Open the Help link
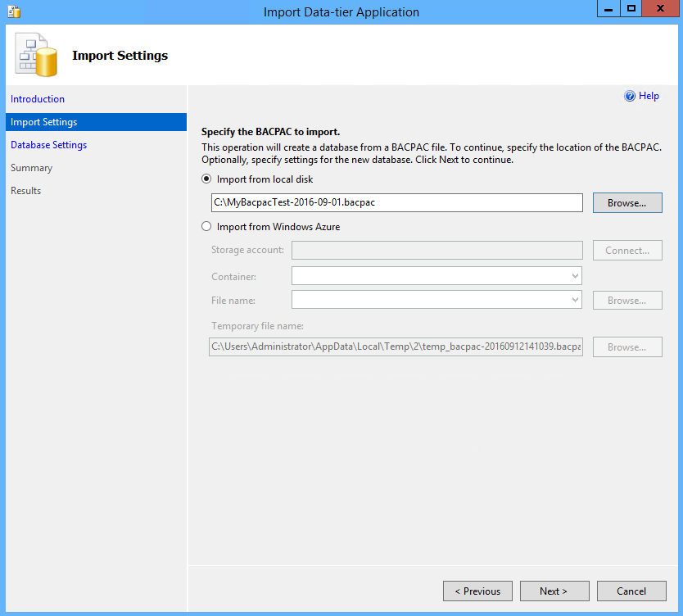Screen dimensions: 683x616 click(x=649, y=96)
